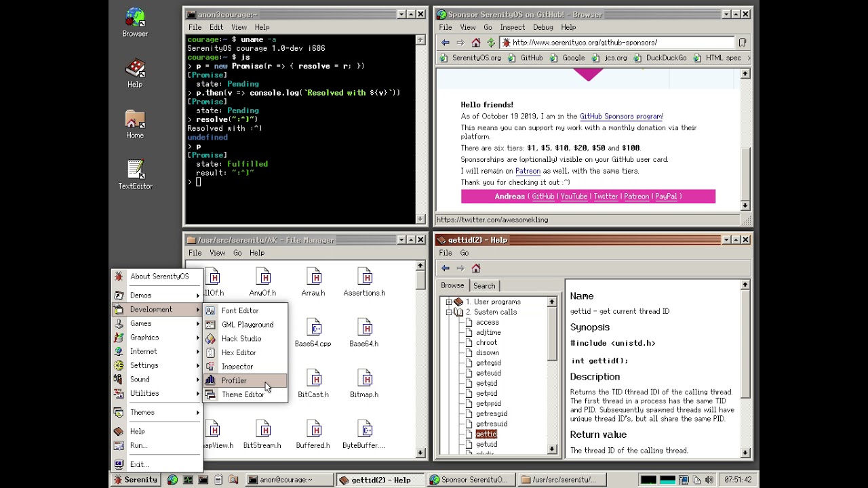Click the Serenity start button
The width and height of the screenshot is (868, 488).
[136, 480]
